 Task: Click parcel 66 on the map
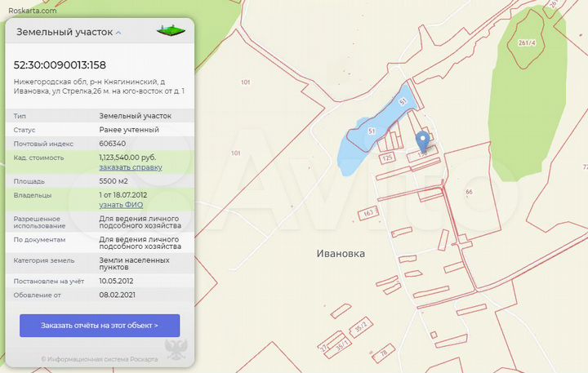469,192
